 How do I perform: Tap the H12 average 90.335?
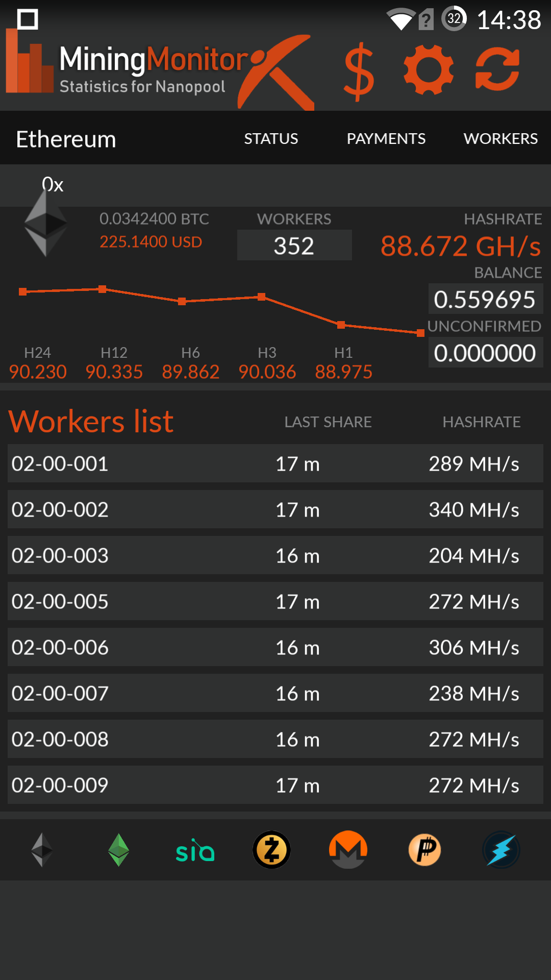tap(114, 372)
